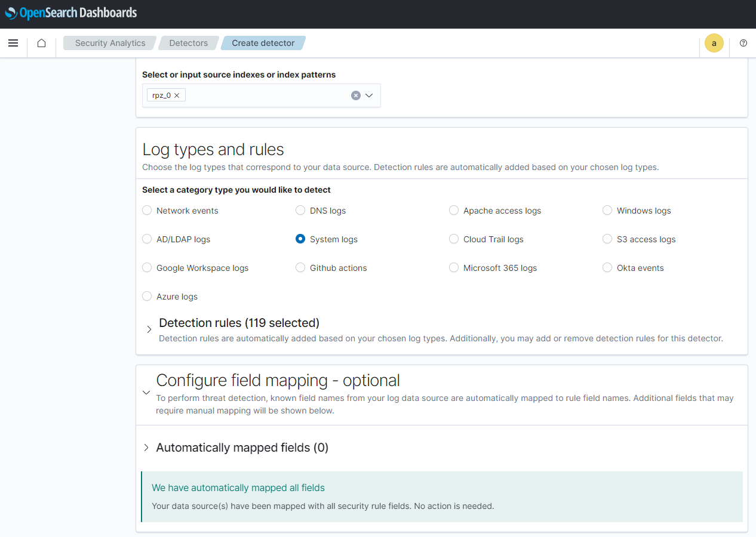The image size is (756, 537).
Task: Navigate to Security Analytics breadcrumb
Action: pyautogui.click(x=109, y=43)
